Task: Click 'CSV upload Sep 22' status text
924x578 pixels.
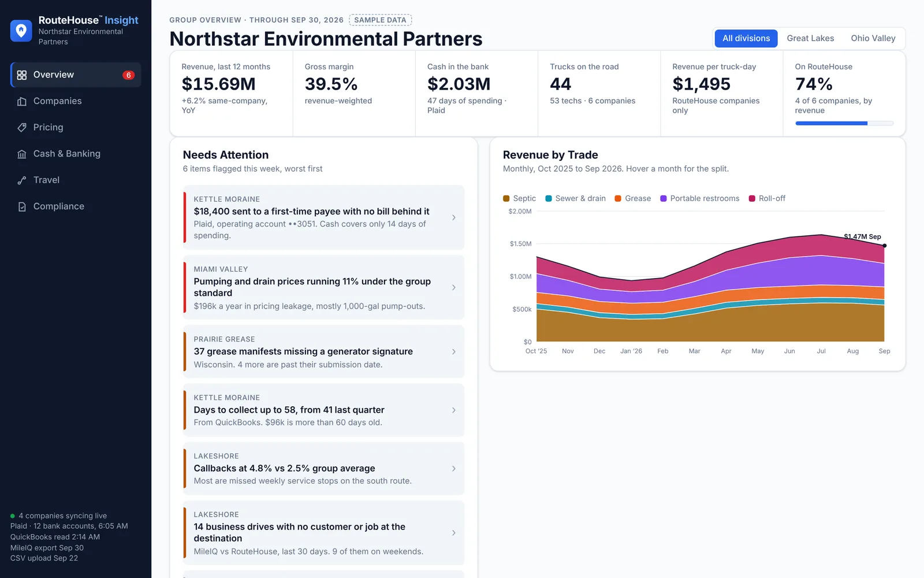Action: coord(44,558)
